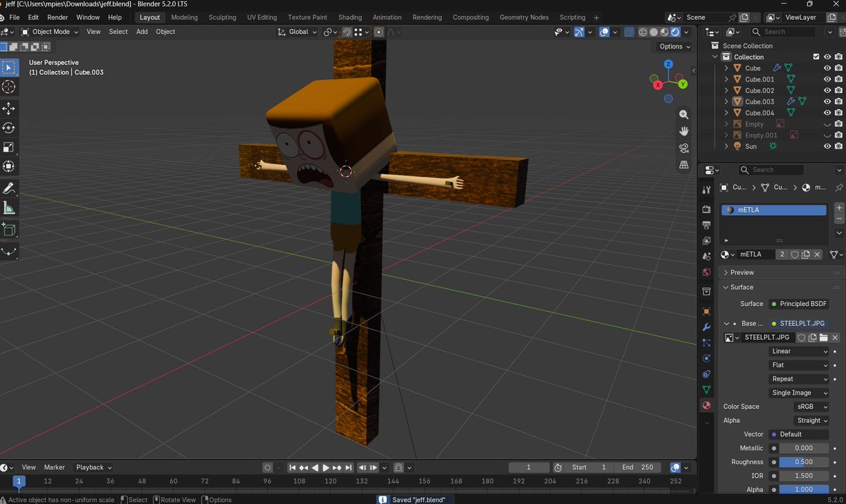Viewport: 846px width, 504px height.
Task: Open the Linear interpolation dropdown
Action: click(799, 351)
